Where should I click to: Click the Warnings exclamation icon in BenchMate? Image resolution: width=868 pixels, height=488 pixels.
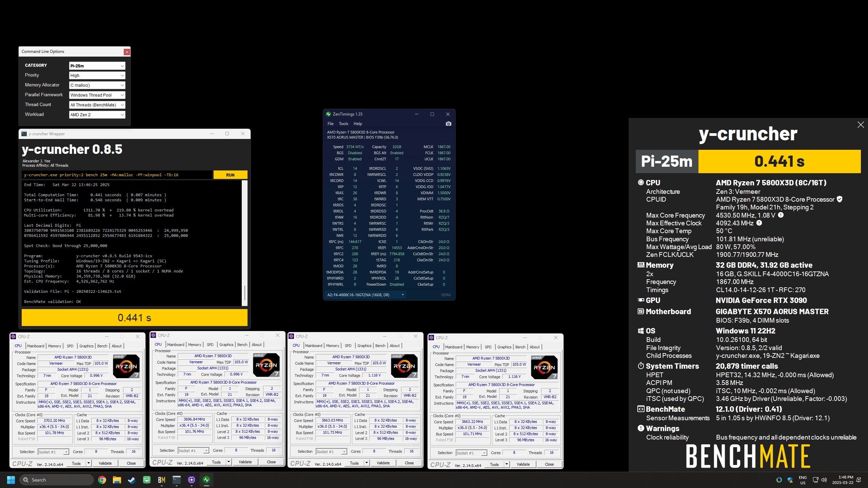(x=640, y=428)
